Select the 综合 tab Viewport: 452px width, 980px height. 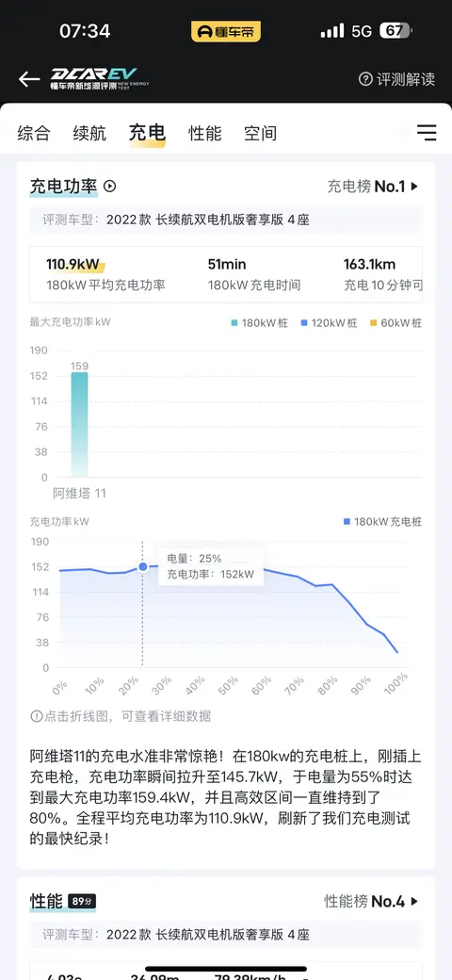pos(34,133)
